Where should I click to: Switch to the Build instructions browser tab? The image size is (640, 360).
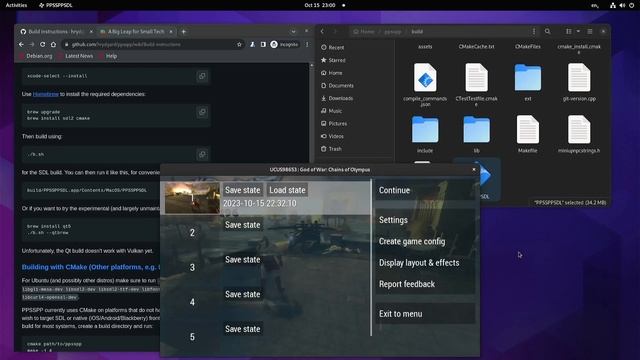(x=56, y=31)
